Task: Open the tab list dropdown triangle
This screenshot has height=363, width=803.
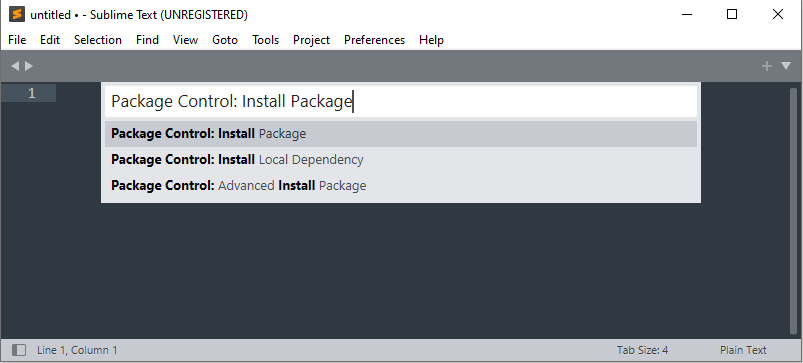Action: [786, 66]
